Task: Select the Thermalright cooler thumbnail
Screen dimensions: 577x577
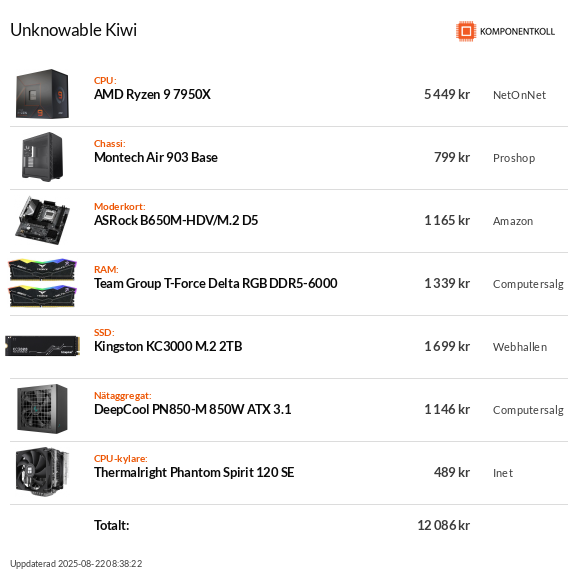Action: [x=42, y=472]
